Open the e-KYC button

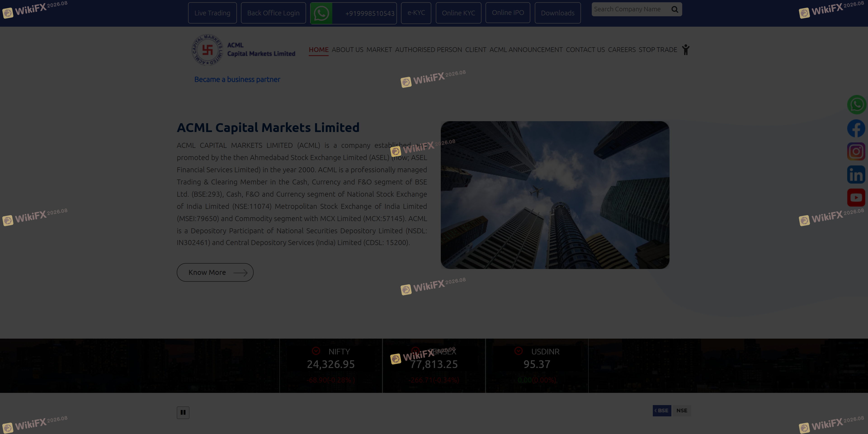(x=416, y=13)
